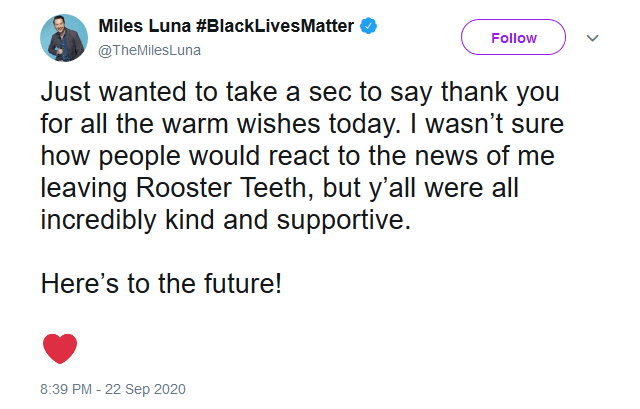Open Miles Luna's profile picture
640x409 pixels.
click(64, 38)
